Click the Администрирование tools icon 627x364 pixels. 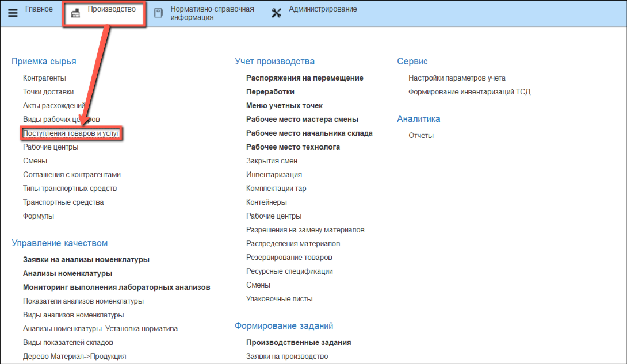point(276,13)
